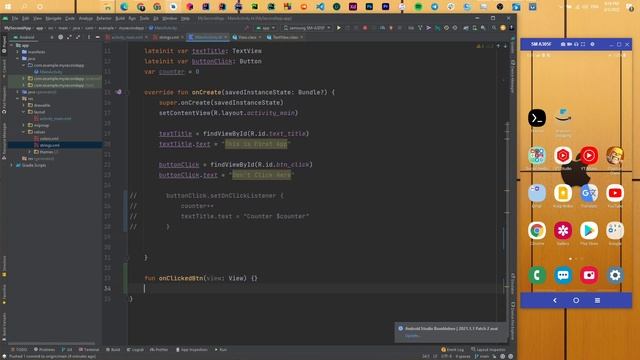Switch to the View.class editor tab

click(x=247, y=37)
